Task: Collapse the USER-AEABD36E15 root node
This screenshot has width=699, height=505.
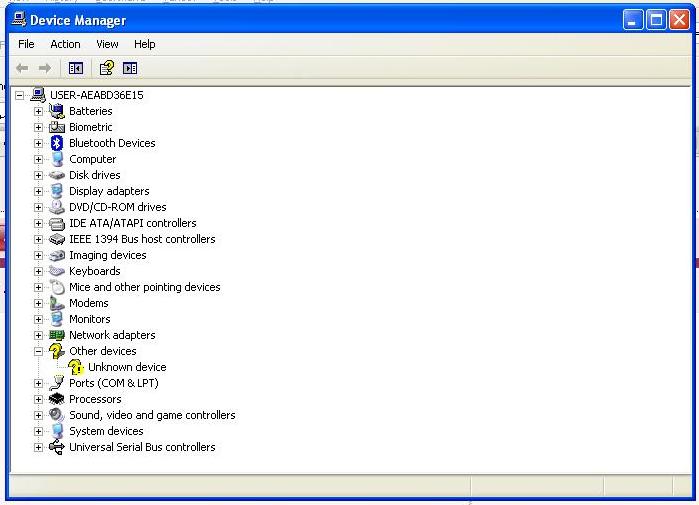Action: click(x=19, y=95)
